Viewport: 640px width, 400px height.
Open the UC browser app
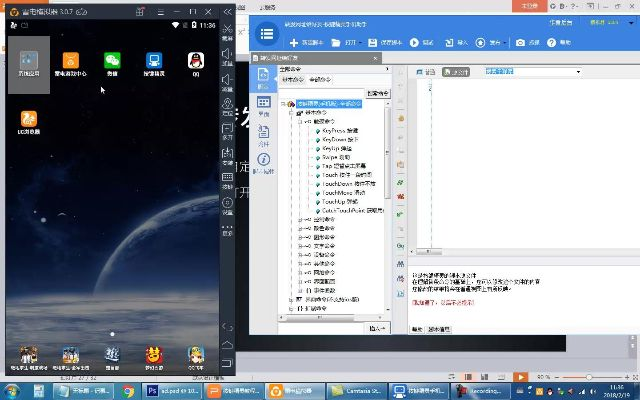(x=28, y=119)
